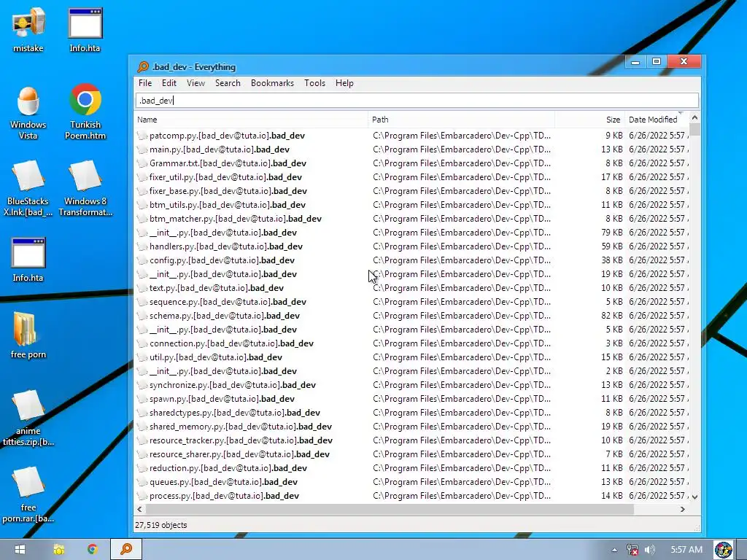Click the Everything window title icon
The height and width of the screenshot is (560, 747).
pyautogui.click(x=142, y=67)
